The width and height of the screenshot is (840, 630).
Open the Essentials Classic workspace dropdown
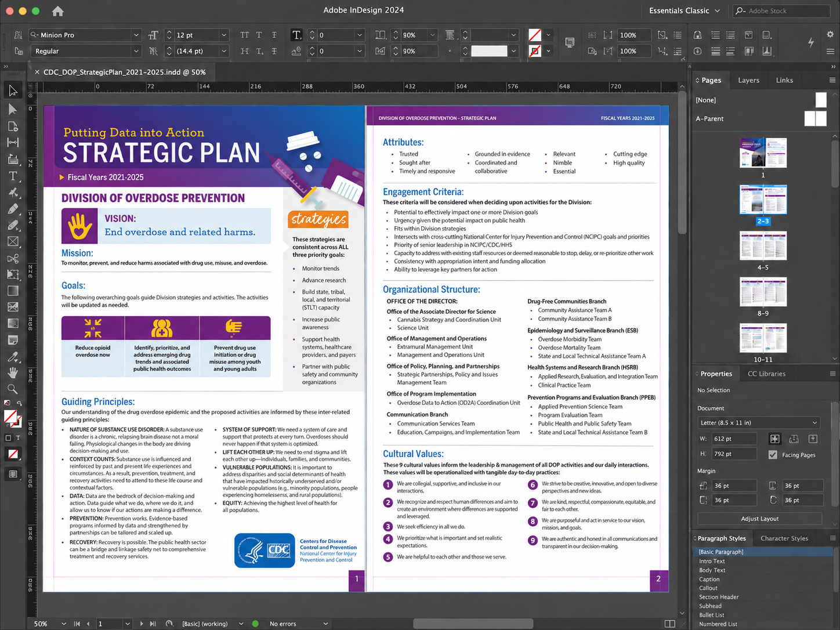(x=685, y=10)
